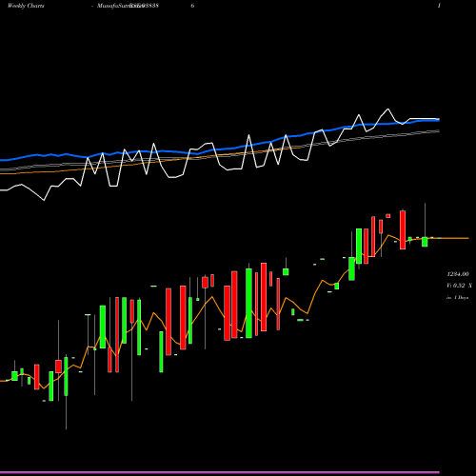Viewport: 476px width, 476px height.
Task: Click the thick blue moving average line
Action: point(220,149)
